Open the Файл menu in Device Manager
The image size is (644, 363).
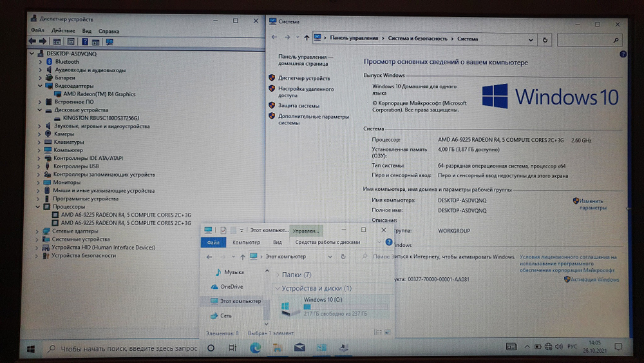tap(37, 30)
